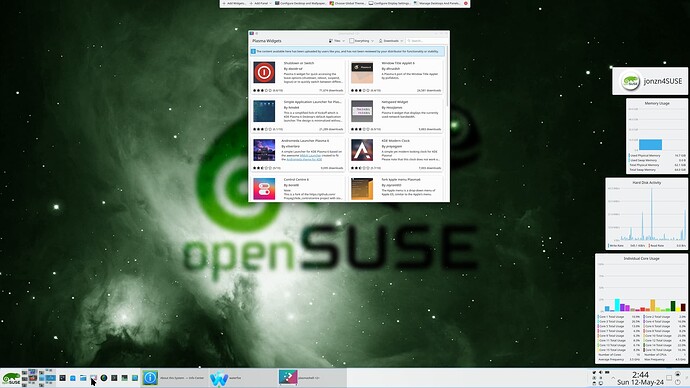Click the KDE Modern Clock title
Viewport: 690px width, 388px height.
[395, 141]
